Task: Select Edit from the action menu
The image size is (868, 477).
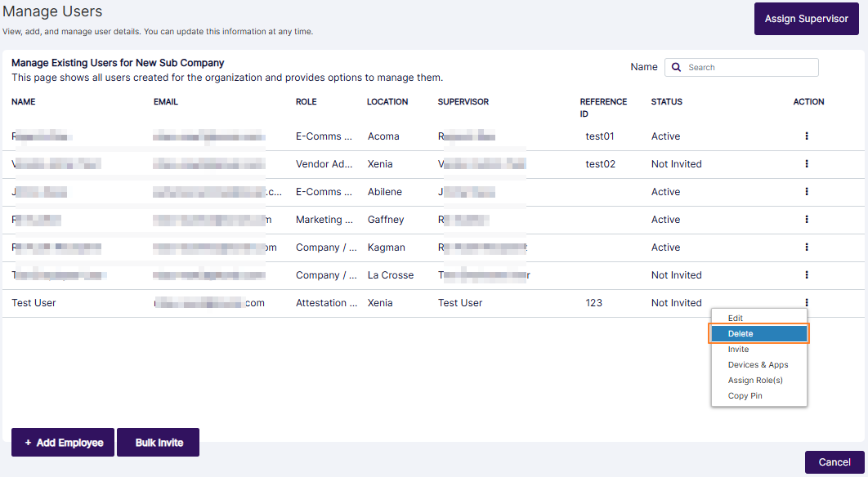Action: click(736, 319)
